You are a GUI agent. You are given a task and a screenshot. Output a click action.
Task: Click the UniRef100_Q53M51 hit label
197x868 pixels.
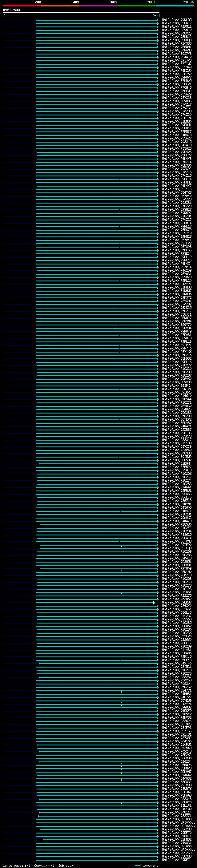click(176, 562)
